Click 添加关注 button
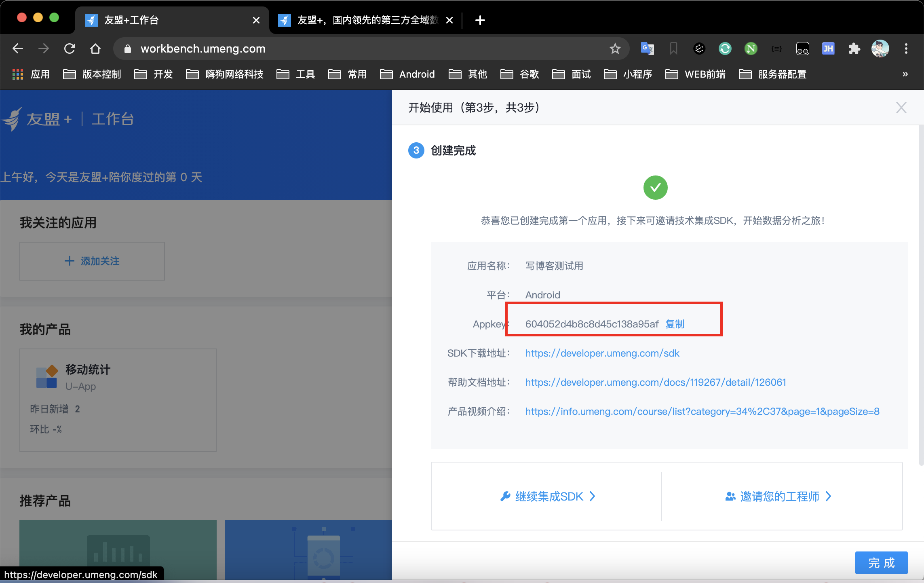Screen dimensions: 924x583 click(92, 261)
